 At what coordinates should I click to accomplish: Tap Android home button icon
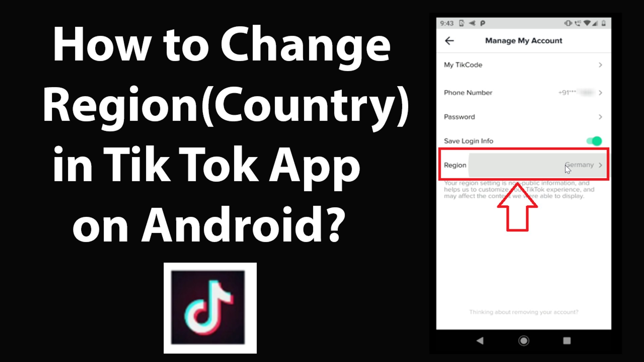523,340
